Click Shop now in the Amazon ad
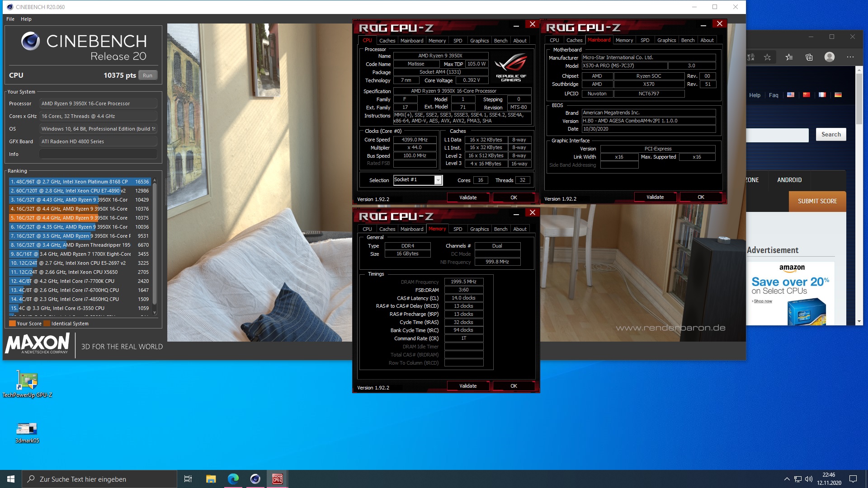 pos(763,301)
